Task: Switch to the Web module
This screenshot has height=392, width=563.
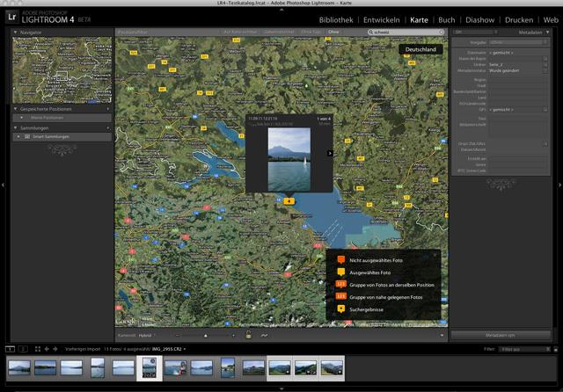Action: coord(551,20)
